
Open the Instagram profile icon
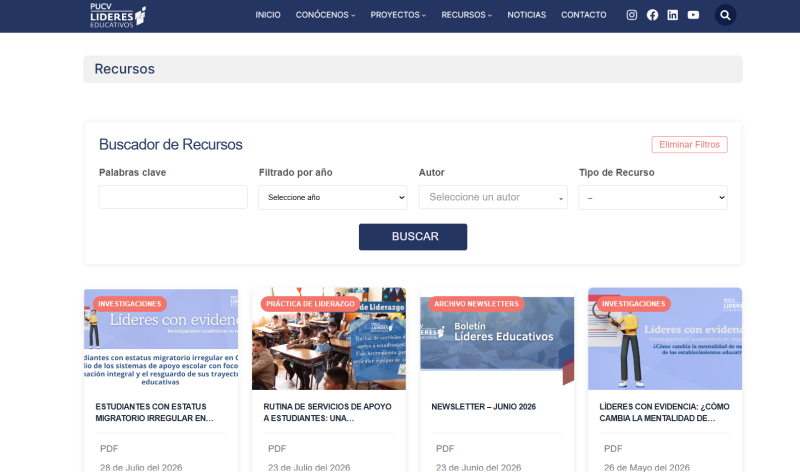click(x=632, y=15)
